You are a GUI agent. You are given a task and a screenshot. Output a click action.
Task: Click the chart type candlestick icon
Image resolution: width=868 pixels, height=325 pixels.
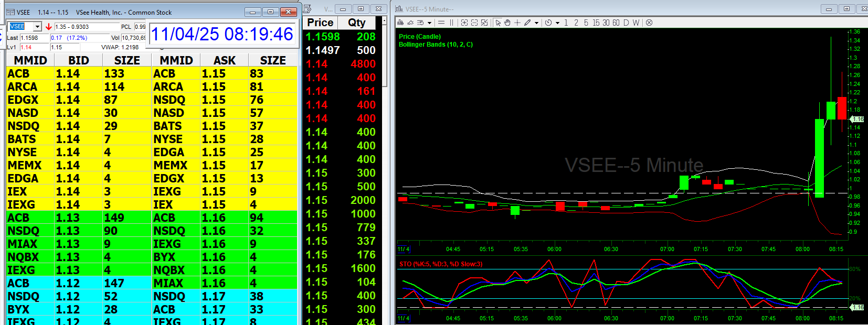(401, 23)
